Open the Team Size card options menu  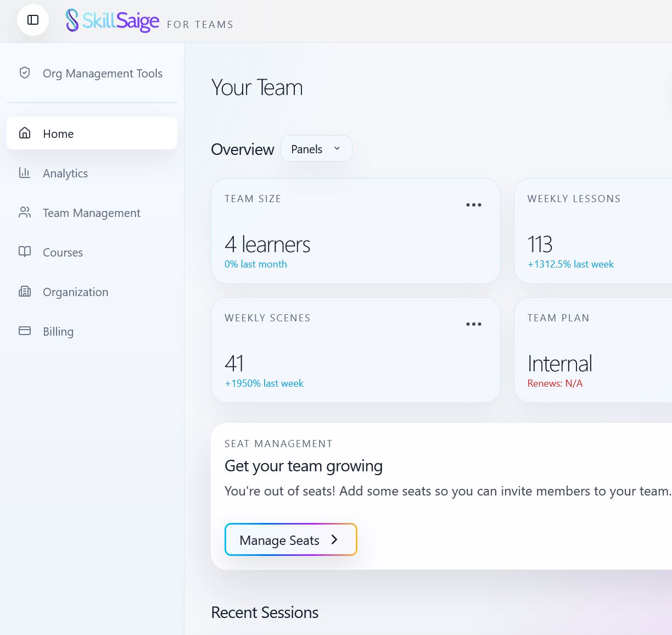point(473,204)
